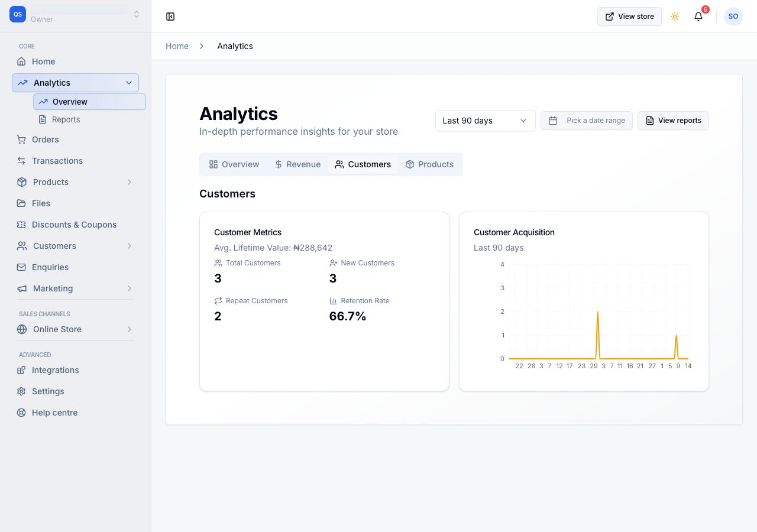This screenshot has width=757, height=532.
Task: Click the Retention Rate bar chart icon
Action: 334,301
